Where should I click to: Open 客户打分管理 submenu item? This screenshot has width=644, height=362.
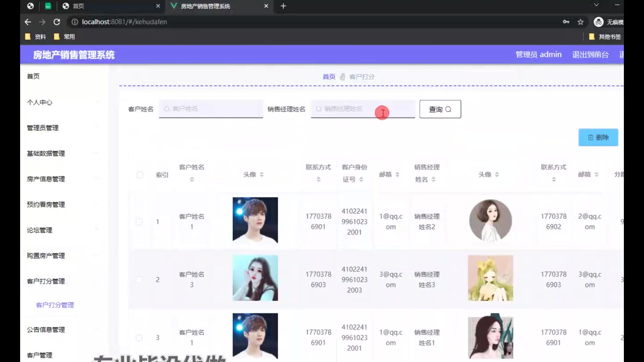point(55,305)
